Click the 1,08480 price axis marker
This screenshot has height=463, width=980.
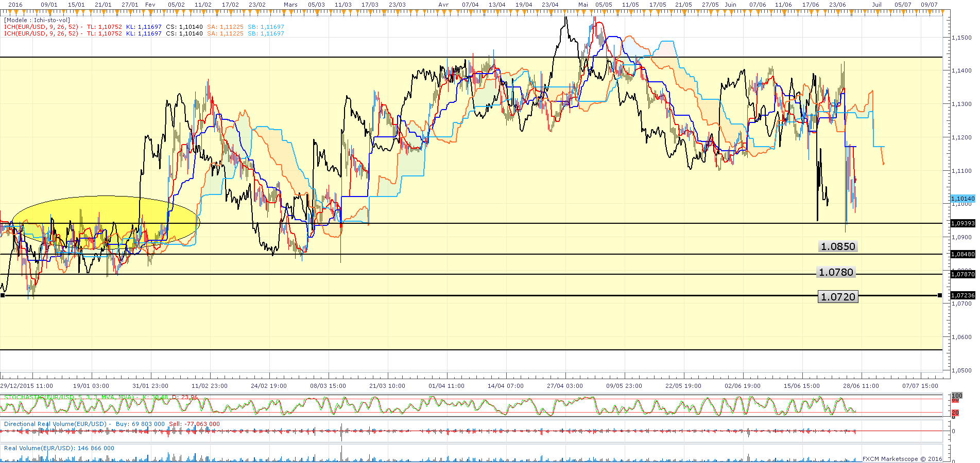[x=962, y=254]
